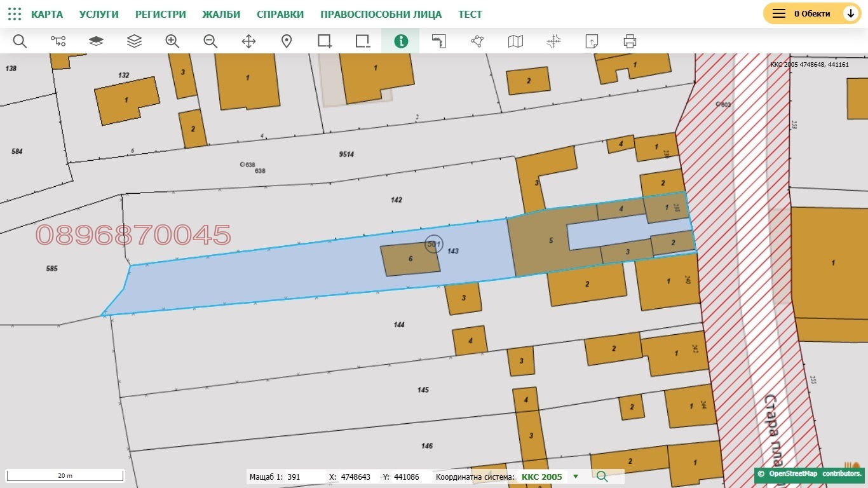Toggle the info identify tool

click(401, 41)
